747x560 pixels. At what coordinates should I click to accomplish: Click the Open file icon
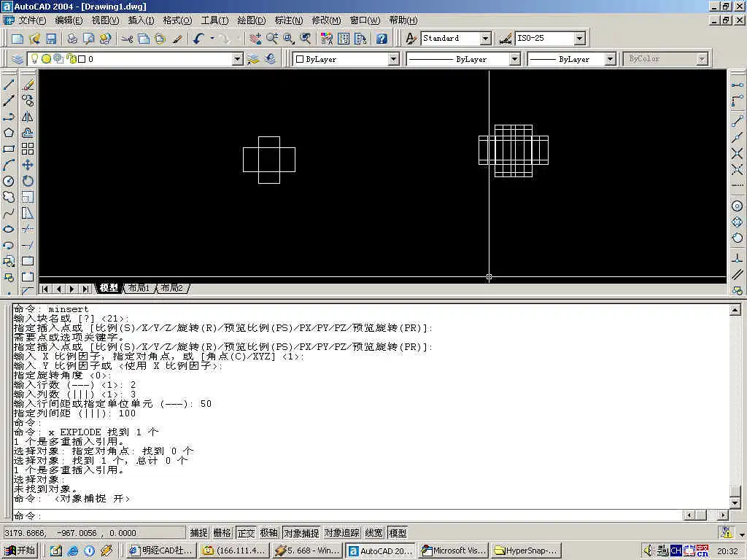[x=34, y=39]
